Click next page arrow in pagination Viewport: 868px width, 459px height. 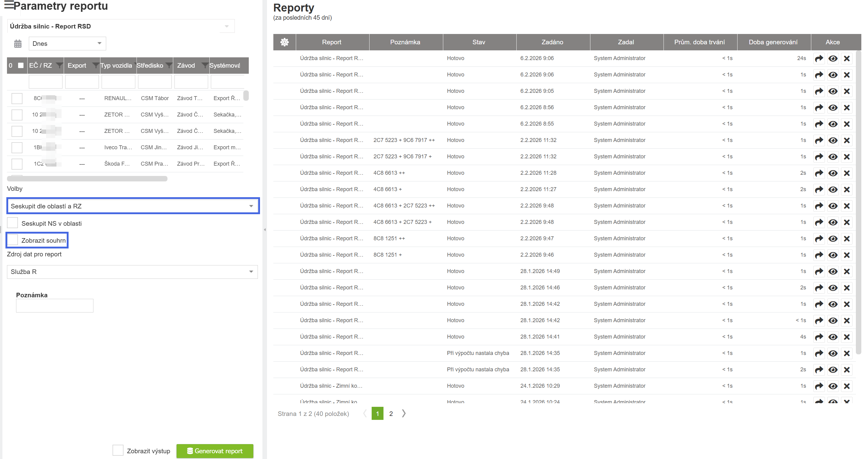(x=404, y=413)
